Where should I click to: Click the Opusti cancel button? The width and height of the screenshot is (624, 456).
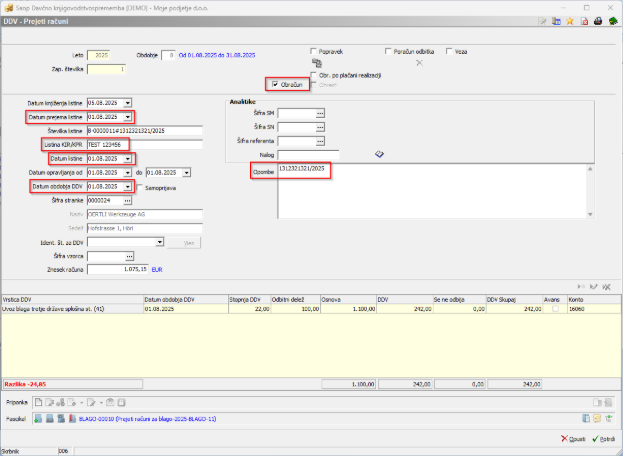573,438
